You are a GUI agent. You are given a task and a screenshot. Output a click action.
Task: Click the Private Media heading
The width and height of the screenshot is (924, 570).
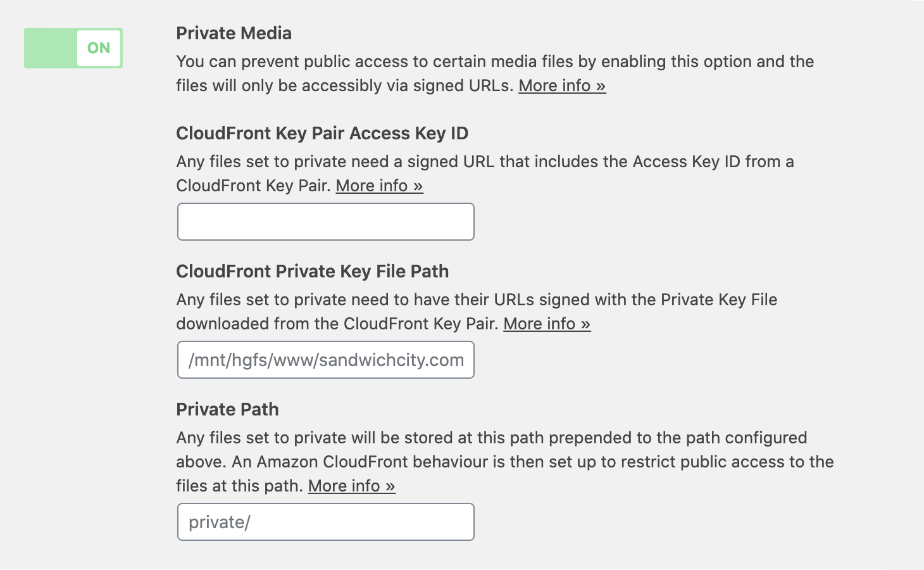tap(234, 33)
